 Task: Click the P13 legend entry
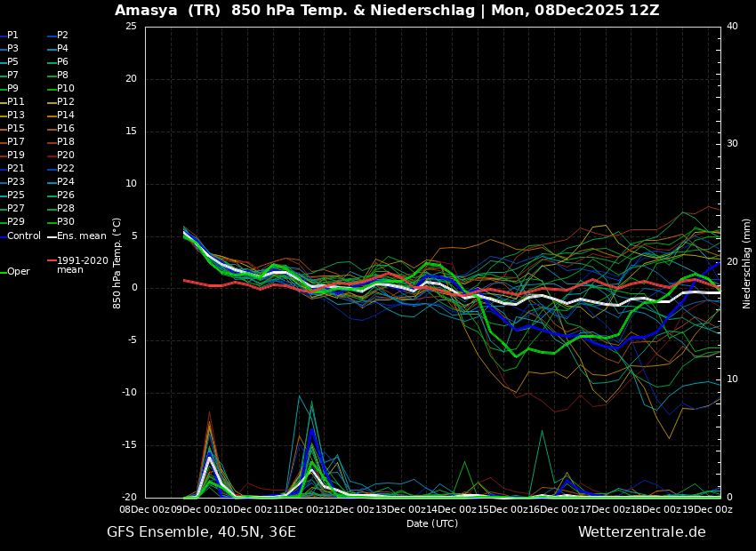(x=12, y=116)
